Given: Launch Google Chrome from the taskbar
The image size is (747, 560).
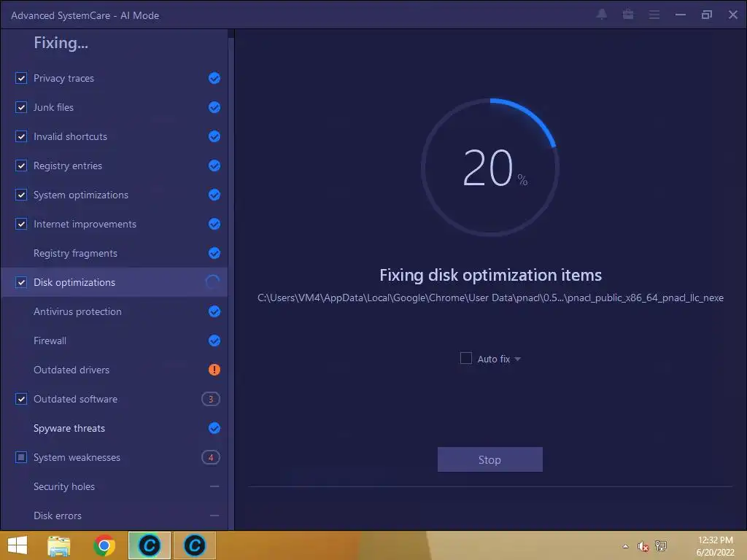Looking at the screenshot, I should click(x=104, y=545).
